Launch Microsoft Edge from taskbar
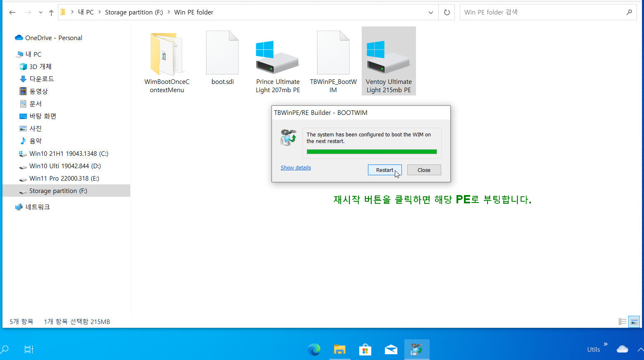The image size is (644, 360). point(314,350)
